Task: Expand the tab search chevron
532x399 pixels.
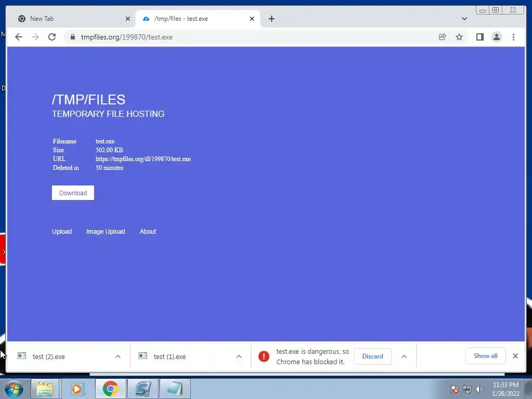Action: (x=464, y=19)
